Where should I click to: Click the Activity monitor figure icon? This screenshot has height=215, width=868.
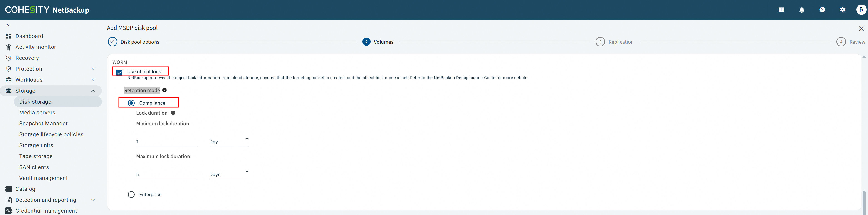click(x=9, y=47)
